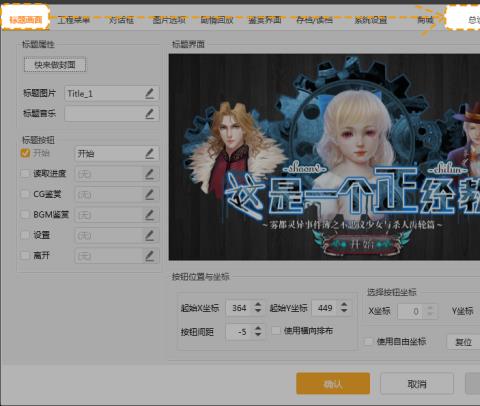The width and height of the screenshot is (480, 406).
Task: Select the 标题画面 tab
Action: 26,20
